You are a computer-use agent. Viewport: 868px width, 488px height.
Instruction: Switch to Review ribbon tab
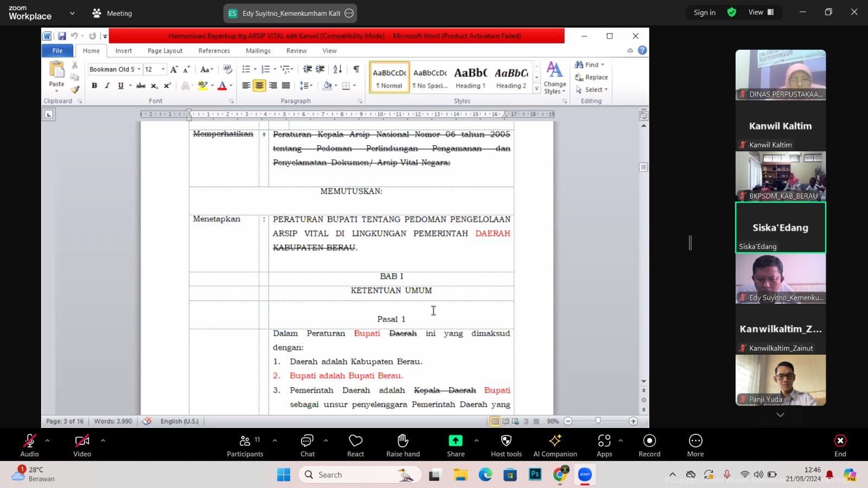click(x=296, y=50)
